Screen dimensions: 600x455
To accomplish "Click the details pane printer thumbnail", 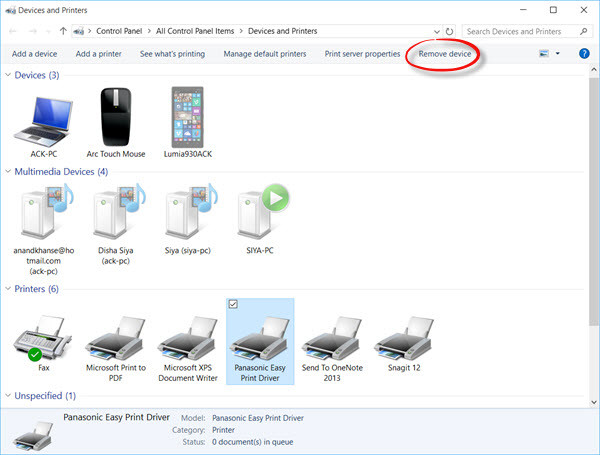I will (x=33, y=436).
